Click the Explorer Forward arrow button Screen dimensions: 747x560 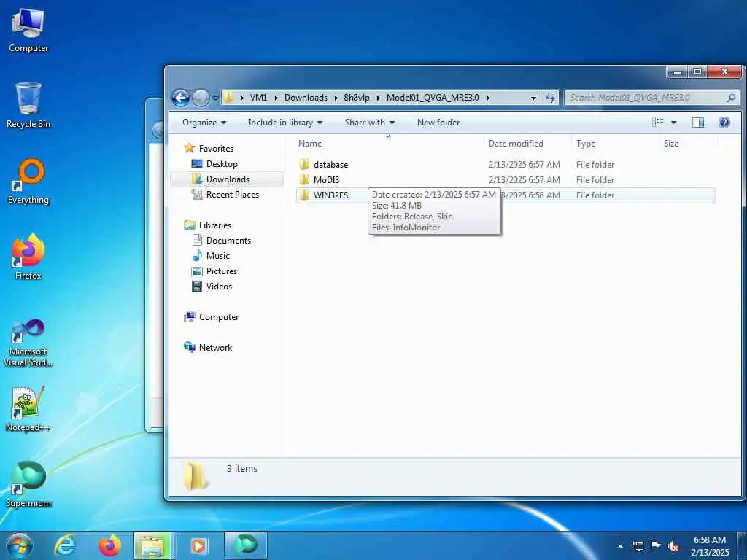201,98
